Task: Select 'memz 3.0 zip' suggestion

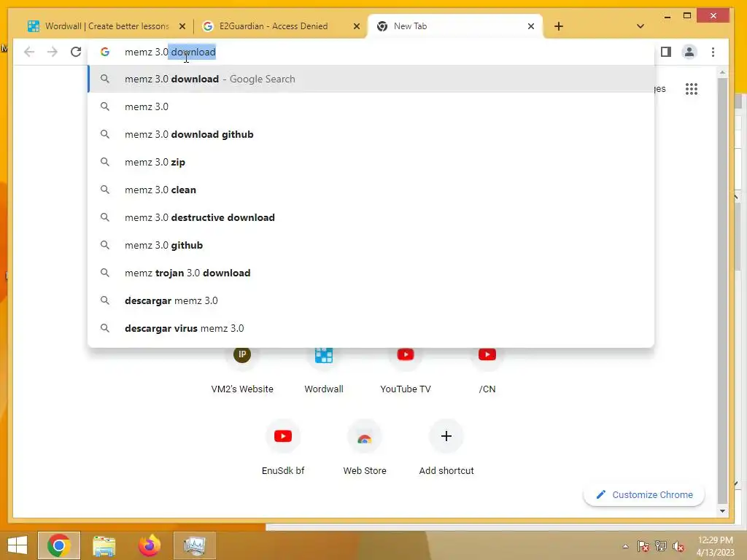Action: coord(371,162)
